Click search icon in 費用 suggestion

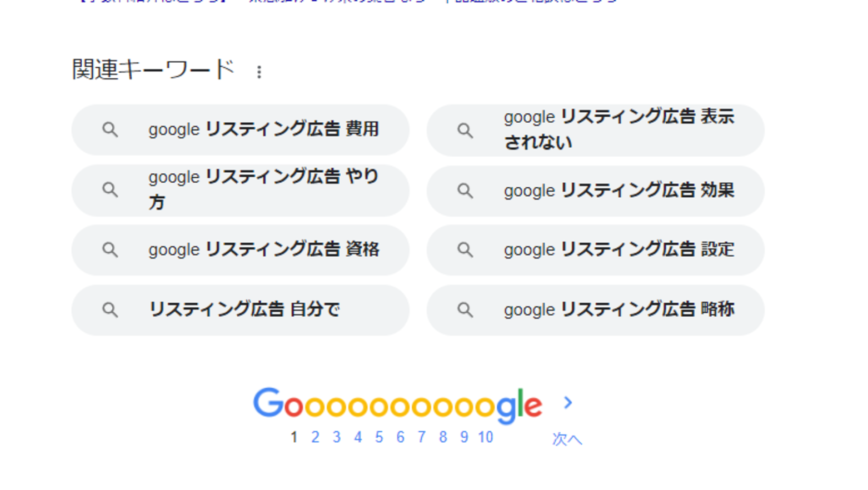[110, 130]
